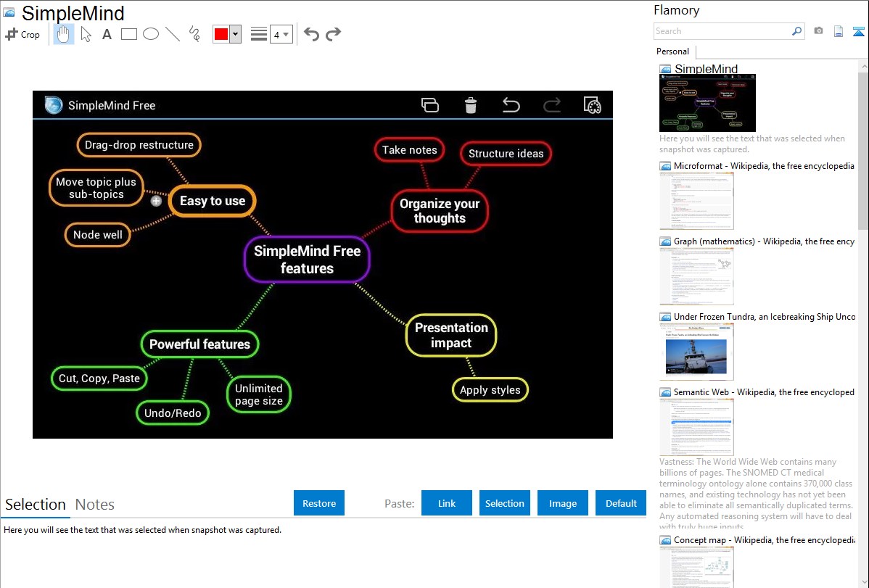Click the redo arrow in SimpleMind Free bar
This screenshot has width=869, height=588.
point(551,104)
